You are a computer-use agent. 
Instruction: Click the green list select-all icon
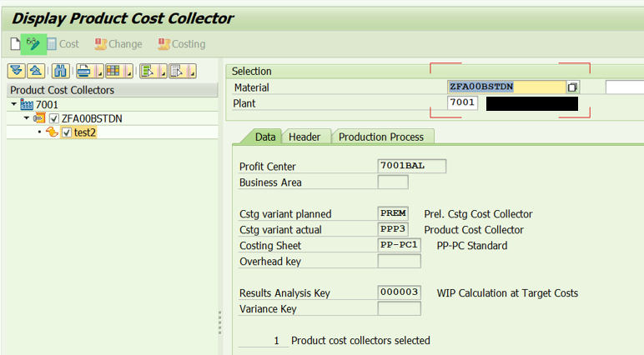click(x=148, y=71)
